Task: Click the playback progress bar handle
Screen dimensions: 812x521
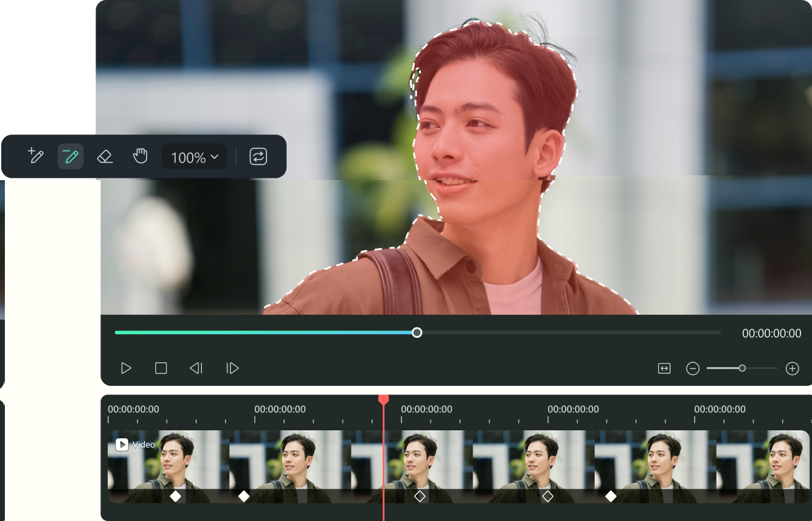Action: pyautogui.click(x=417, y=332)
